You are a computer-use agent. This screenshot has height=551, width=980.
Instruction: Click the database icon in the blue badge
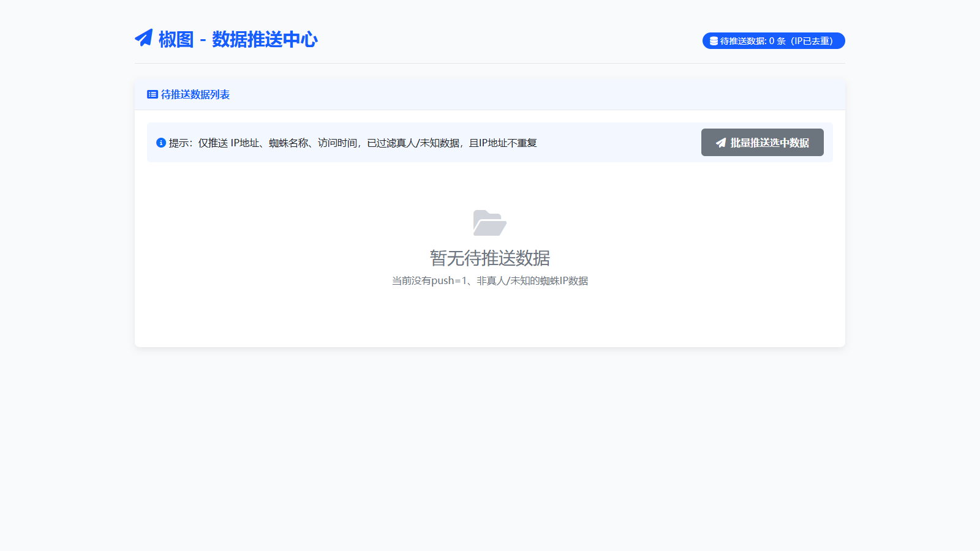(x=714, y=41)
